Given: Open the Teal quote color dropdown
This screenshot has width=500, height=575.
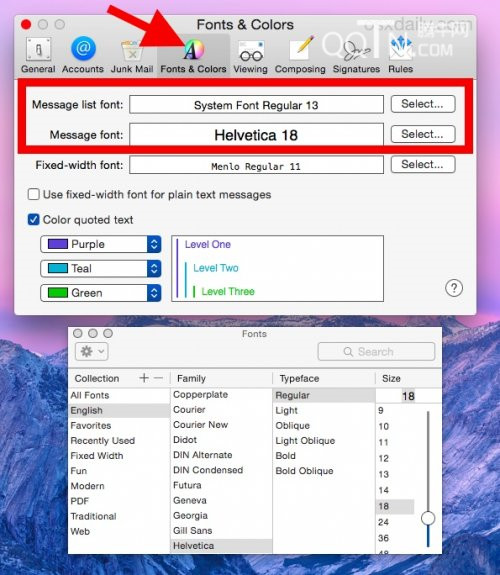Looking at the screenshot, I should tap(101, 268).
